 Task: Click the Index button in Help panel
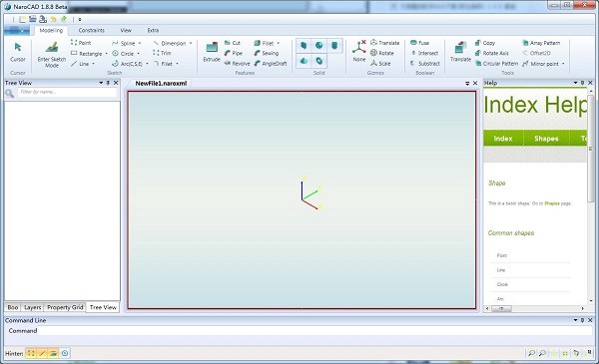[503, 139]
